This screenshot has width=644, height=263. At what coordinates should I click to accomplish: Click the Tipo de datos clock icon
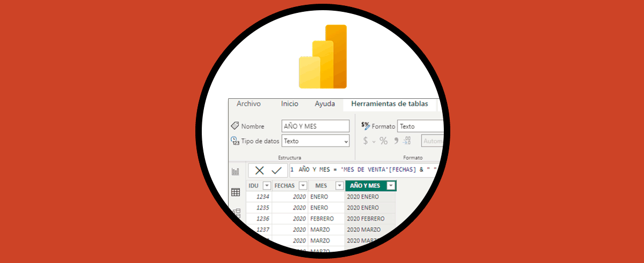235,141
